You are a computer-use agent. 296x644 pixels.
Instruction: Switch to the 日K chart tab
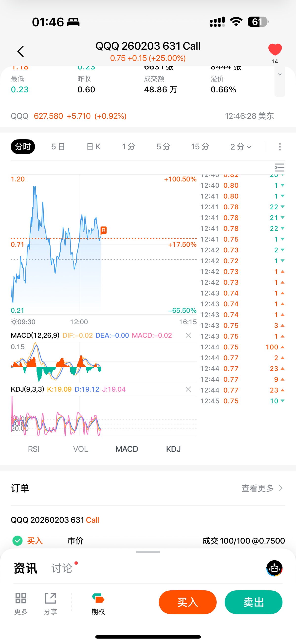[x=93, y=147]
